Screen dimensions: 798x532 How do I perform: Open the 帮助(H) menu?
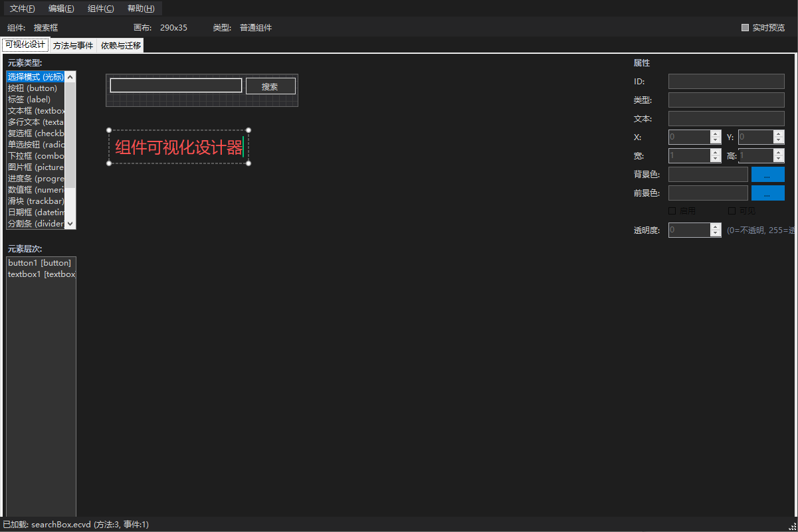tap(141, 9)
